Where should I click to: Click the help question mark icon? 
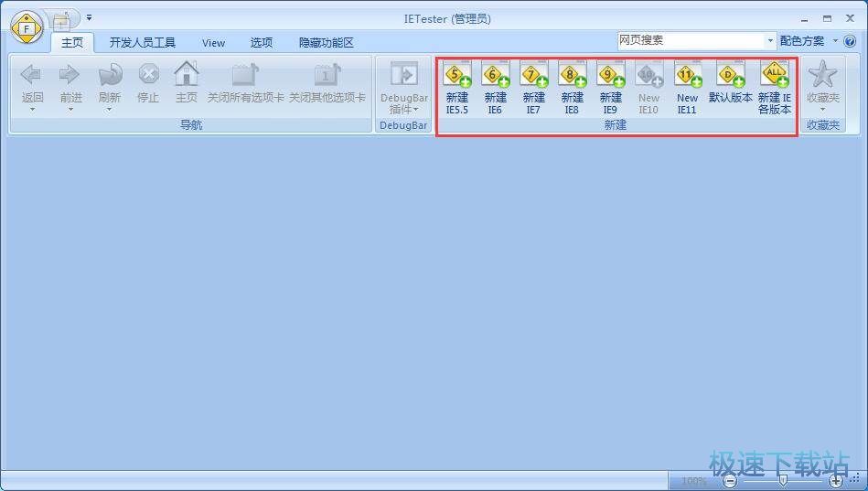[851, 41]
